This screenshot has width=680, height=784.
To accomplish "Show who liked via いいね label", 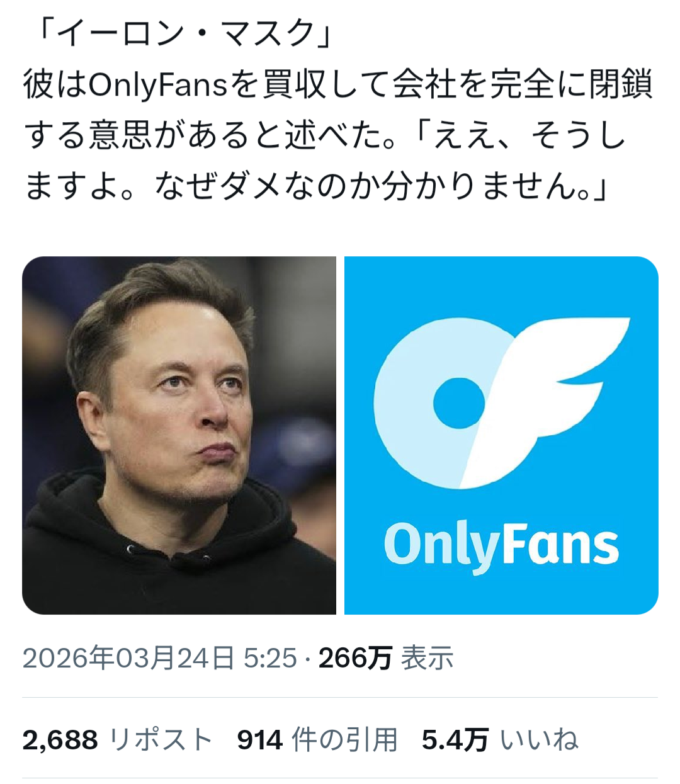I will tap(540, 740).
